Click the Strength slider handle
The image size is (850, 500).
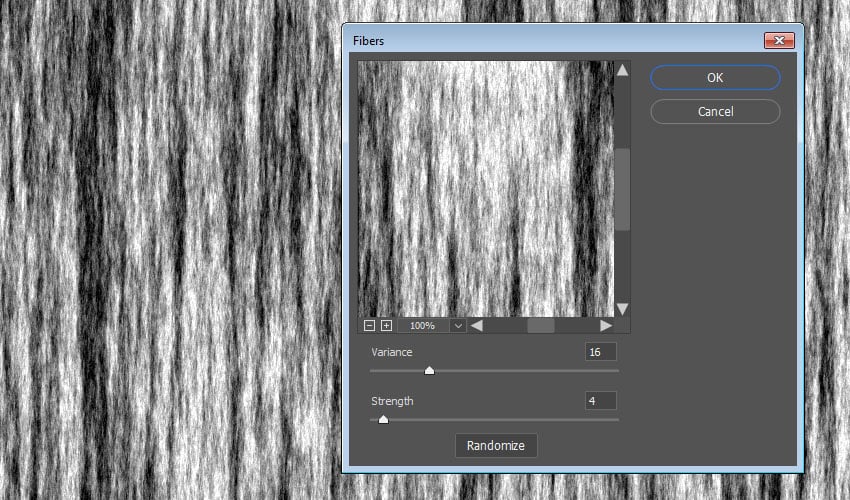[383, 419]
